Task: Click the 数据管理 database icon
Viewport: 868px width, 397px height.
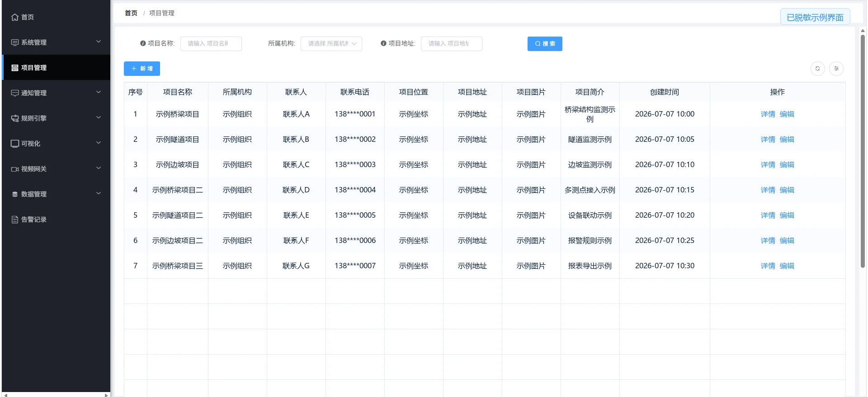Action: [15, 194]
